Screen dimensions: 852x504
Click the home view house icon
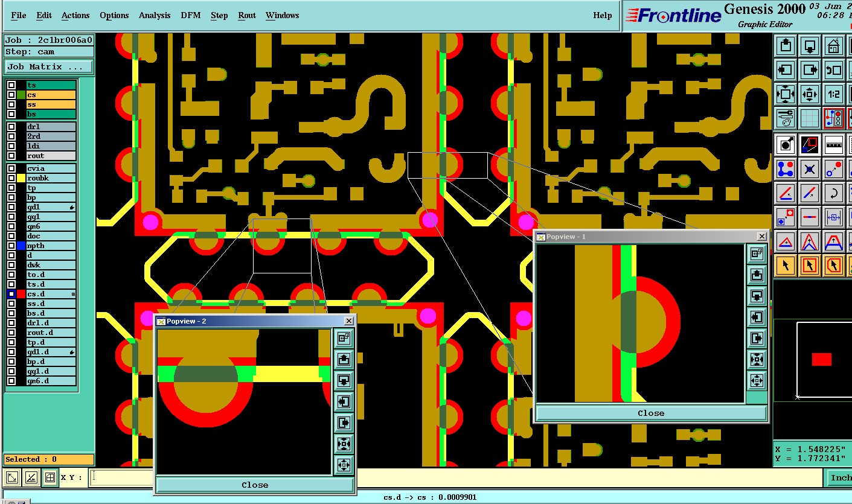833,45
